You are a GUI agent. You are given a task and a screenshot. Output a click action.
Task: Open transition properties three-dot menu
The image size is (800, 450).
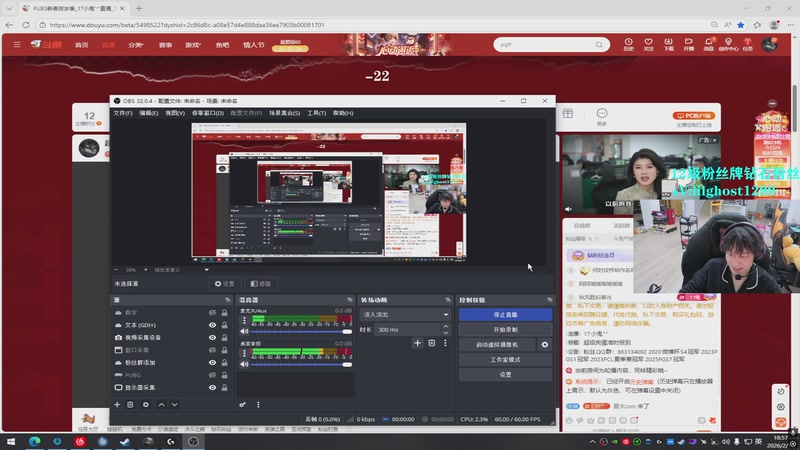point(445,343)
